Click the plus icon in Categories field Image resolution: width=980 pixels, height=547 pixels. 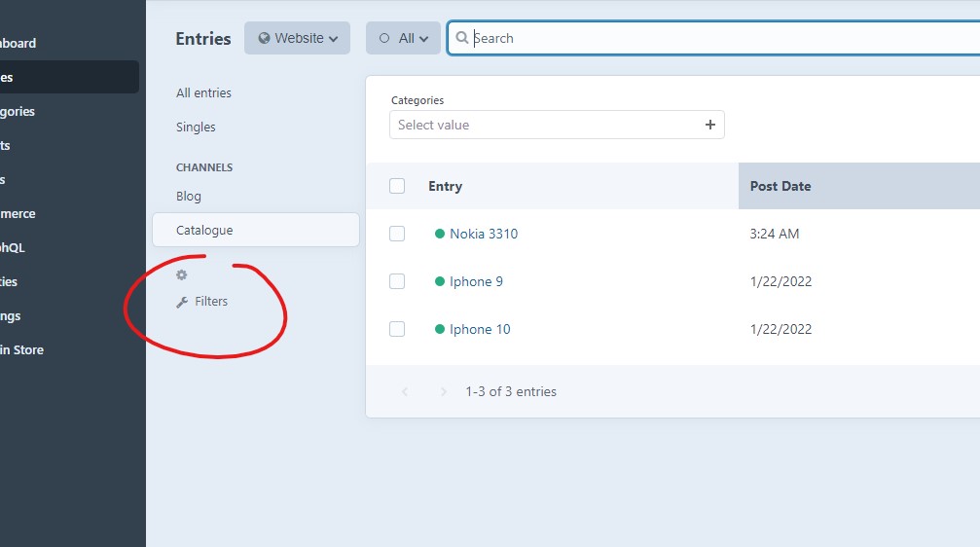tap(710, 125)
